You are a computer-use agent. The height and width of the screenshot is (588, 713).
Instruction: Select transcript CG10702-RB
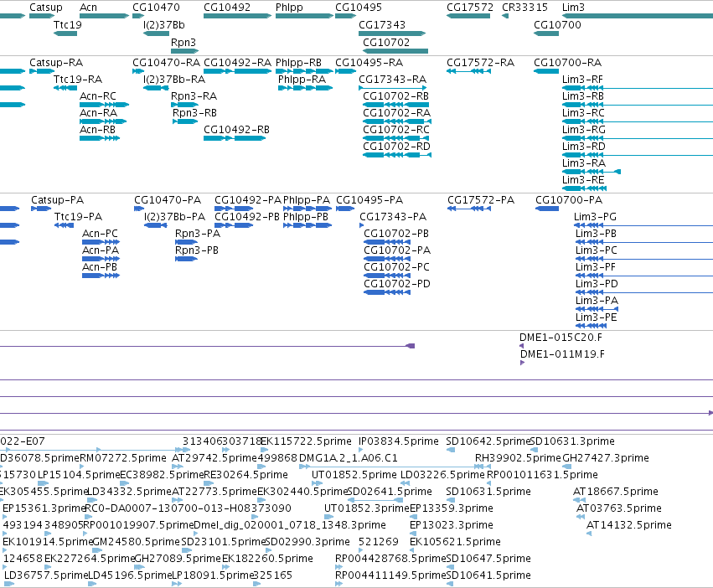[x=395, y=105]
